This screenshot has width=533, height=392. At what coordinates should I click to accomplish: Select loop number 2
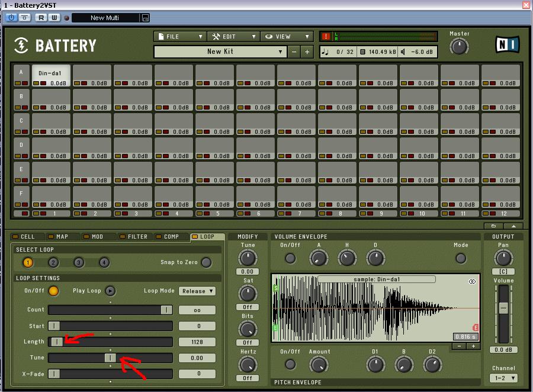[53, 262]
